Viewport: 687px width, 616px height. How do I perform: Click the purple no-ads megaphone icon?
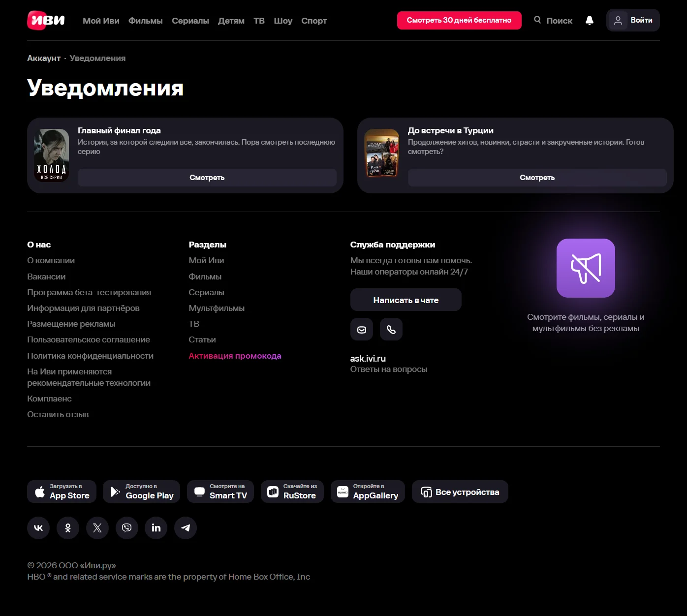pyautogui.click(x=586, y=268)
